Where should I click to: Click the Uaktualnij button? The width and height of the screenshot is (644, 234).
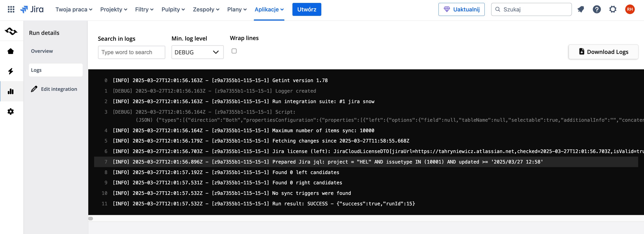tap(461, 9)
